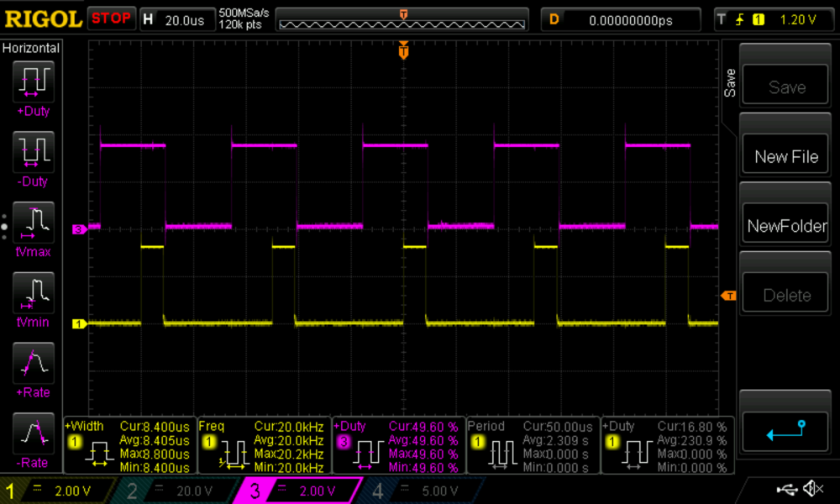Select the tVmax measurement icon

point(32,223)
